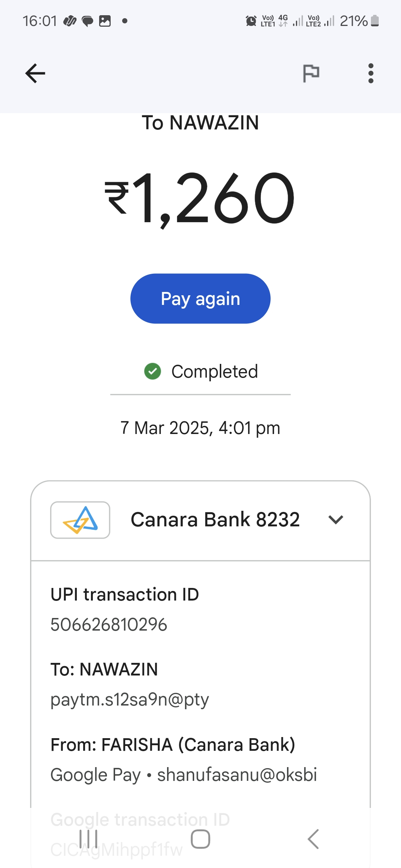Tap the ₹1,260 amount
Image resolution: width=401 pixels, height=868 pixels.
click(200, 198)
